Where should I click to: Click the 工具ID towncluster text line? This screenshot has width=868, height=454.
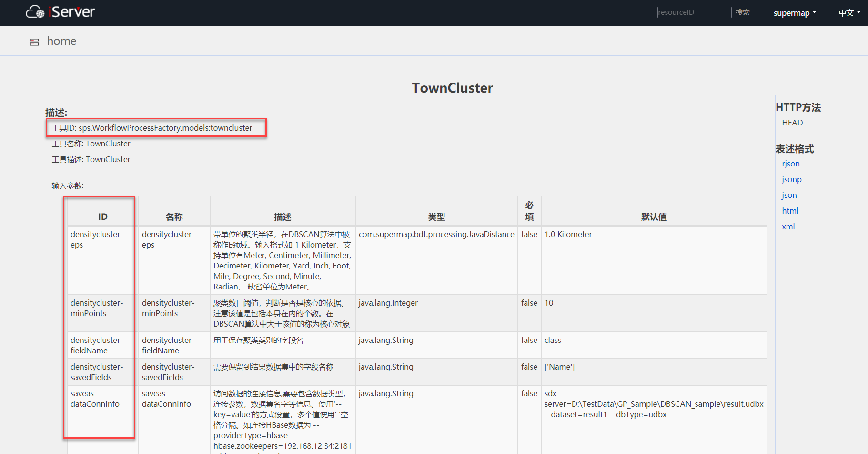(x=152, y=128)
